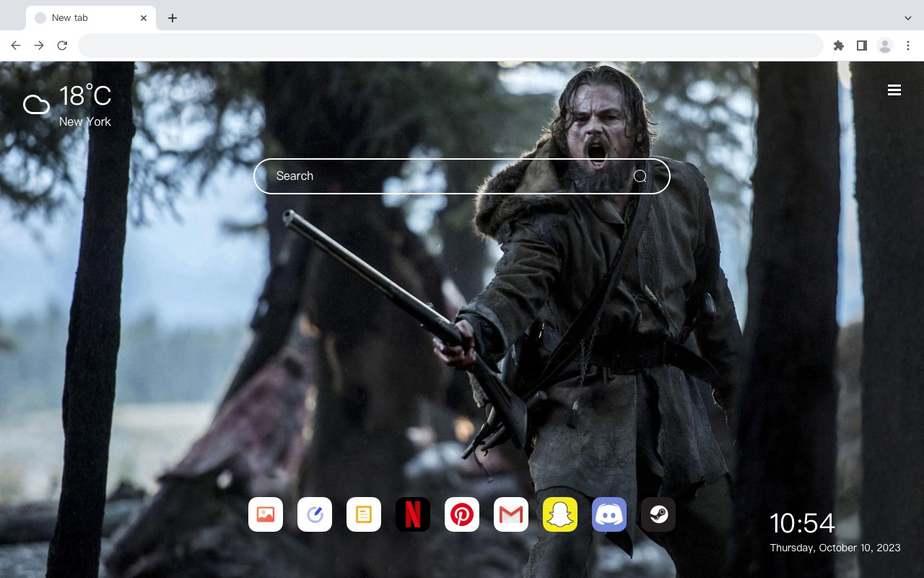Viewport: 924px width, 578px height.
Task: Open the Gmail shortcut
Action: [511, 514]
